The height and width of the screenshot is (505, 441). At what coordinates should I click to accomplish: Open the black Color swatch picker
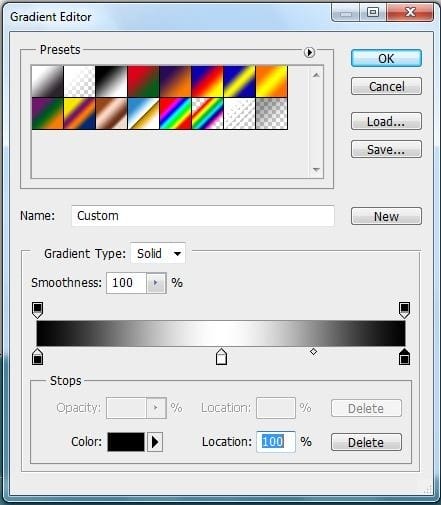126,442
